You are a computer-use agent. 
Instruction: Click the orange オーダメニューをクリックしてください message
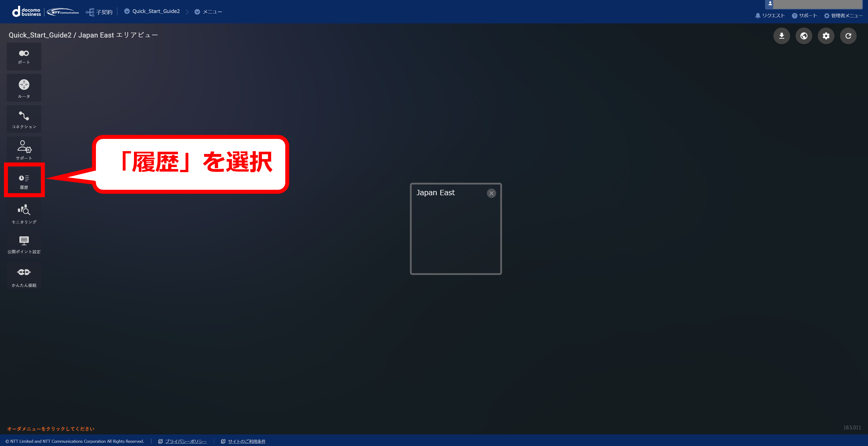[51, 429]
